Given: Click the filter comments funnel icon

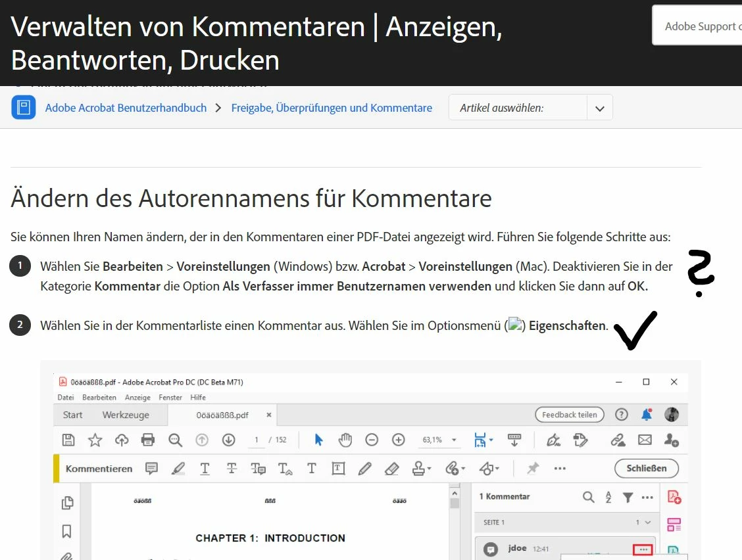Looking at the screenshot, I should pyautogui.click(x=628, y=497).
